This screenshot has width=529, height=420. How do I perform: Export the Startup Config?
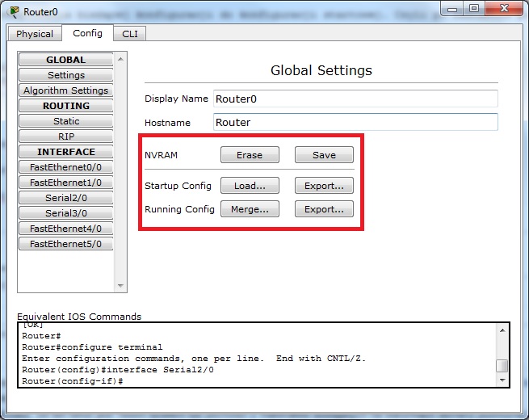tap(324, 186)
